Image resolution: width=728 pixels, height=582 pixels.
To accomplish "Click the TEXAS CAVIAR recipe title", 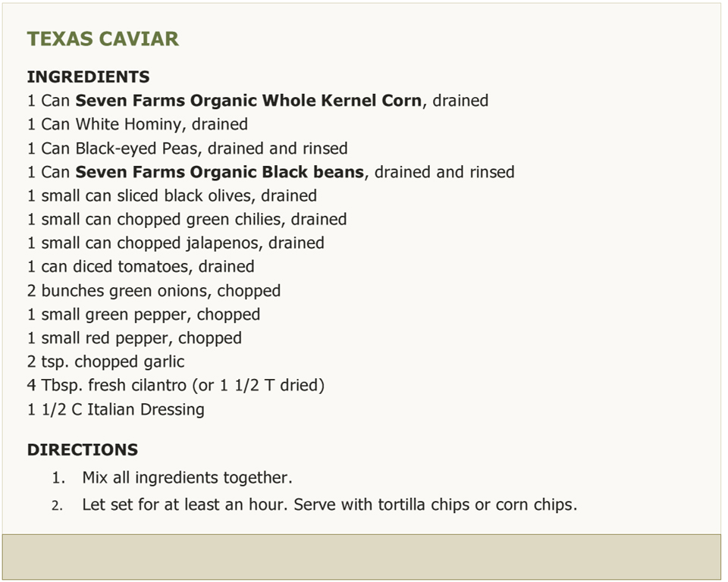I will pyautogui.click(x=102, y=39).
